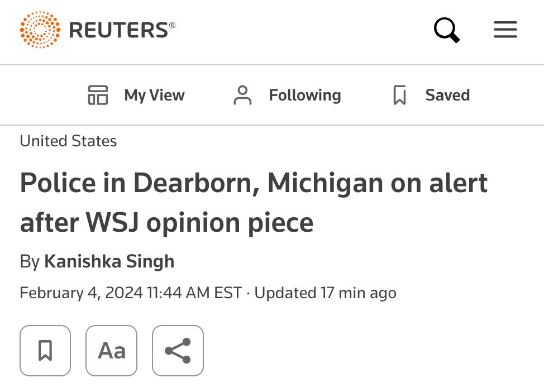Open the United States section link
This screenshot has height=392, width=544.
click(x=68, y=141)
